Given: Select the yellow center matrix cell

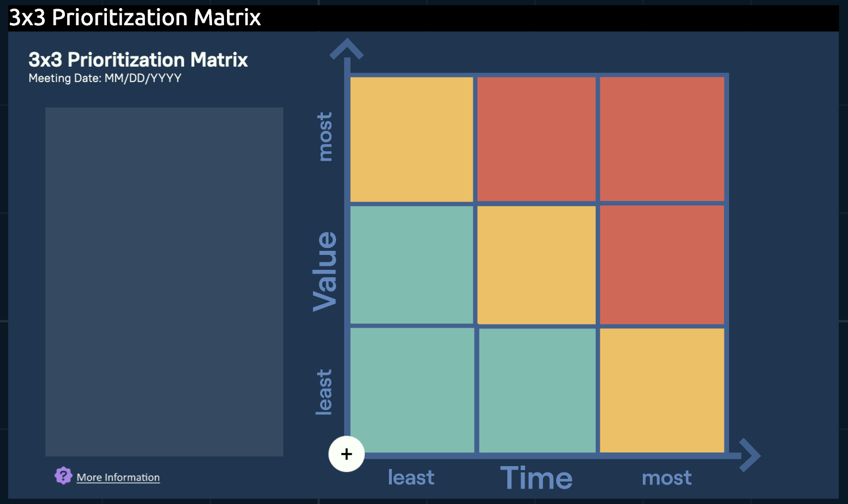Looking at the screenshot, I should pos(537,265).
